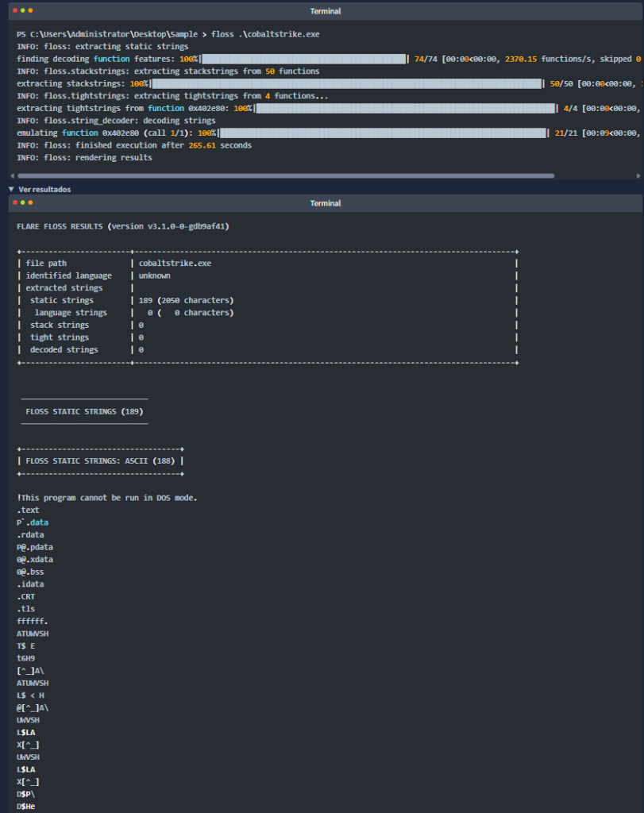Click the 'extracted strings' table label
The image size is (644, 813).
(x=64, y=288)
